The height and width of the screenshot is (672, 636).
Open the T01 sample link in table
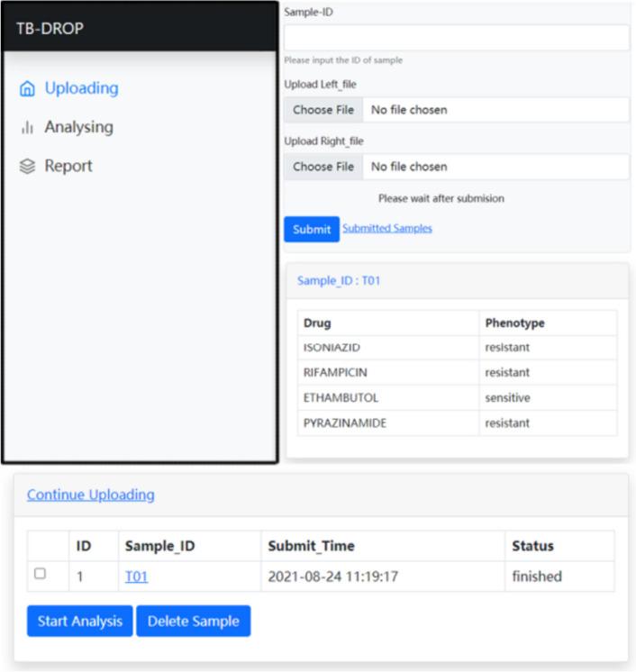[x=136, y=577]
